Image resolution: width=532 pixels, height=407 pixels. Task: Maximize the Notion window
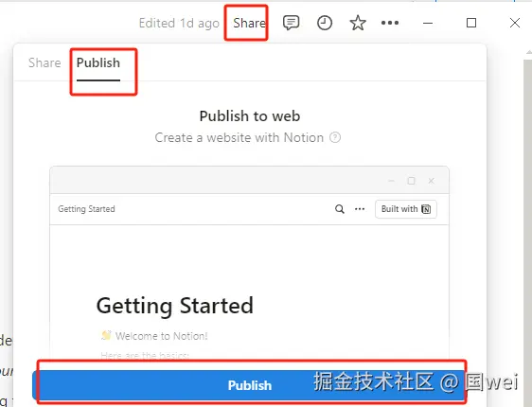(471, 23)
